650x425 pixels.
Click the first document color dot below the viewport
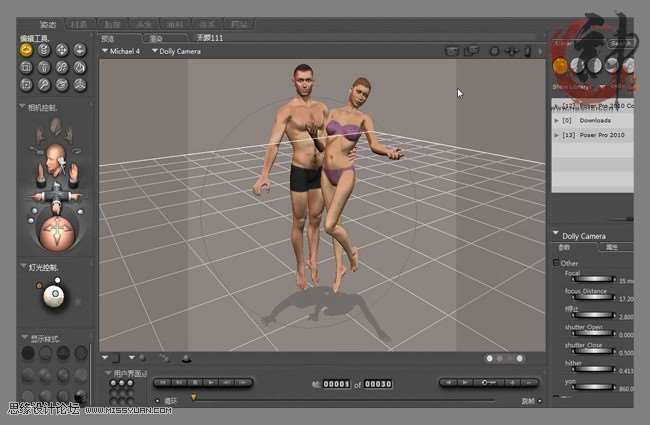click(x=490, y=358)
